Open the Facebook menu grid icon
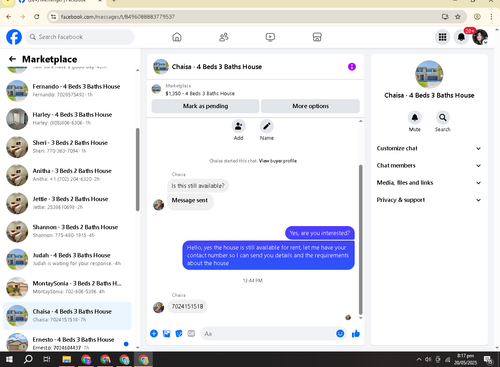Image resolution: width=500 pixels, height=367 pixels. tap(442, 37)
